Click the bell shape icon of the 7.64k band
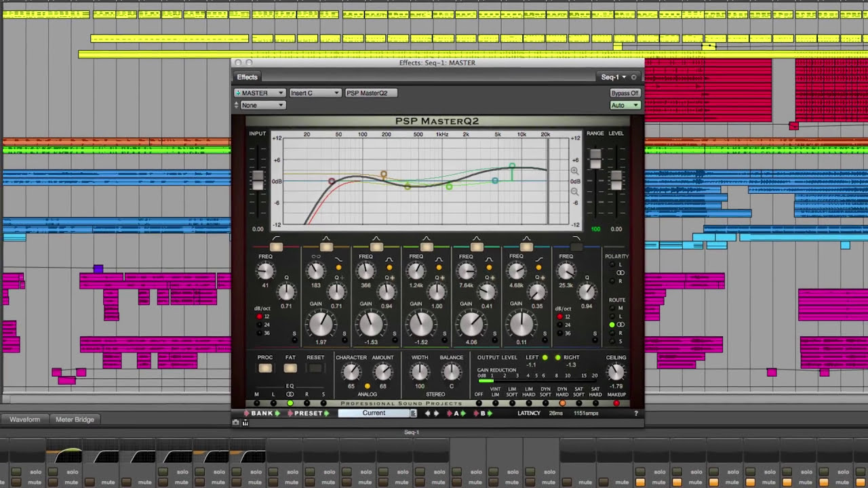 point(489,260)
